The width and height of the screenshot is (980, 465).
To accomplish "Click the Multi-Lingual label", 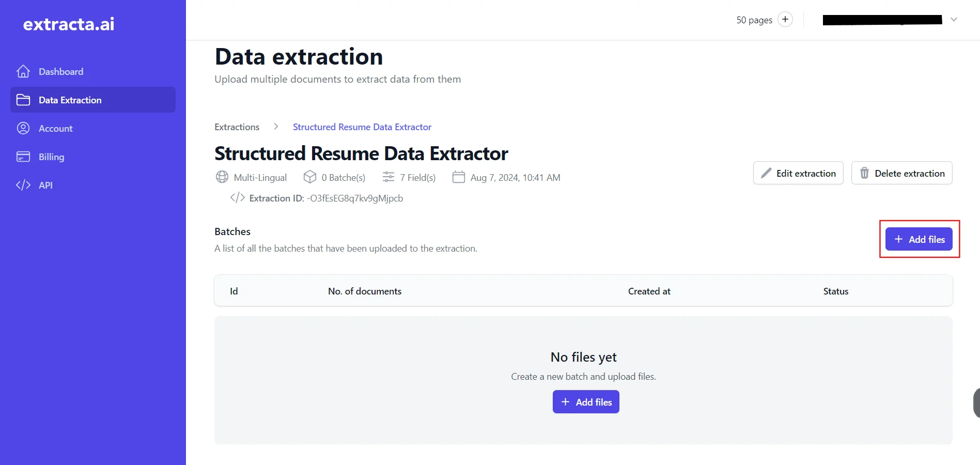I will point(260,178).
